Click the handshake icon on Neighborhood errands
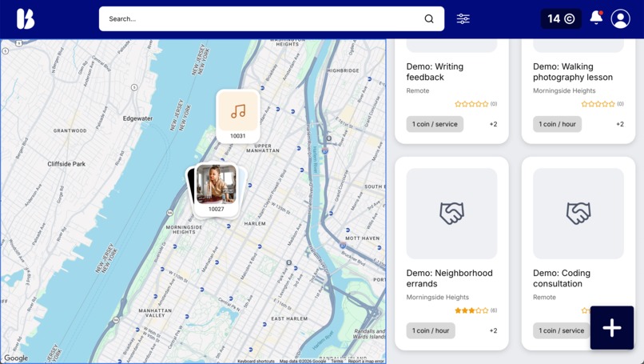Image resolution: width=644 pixels, height=364 pixels. click(x=451, y=213)
